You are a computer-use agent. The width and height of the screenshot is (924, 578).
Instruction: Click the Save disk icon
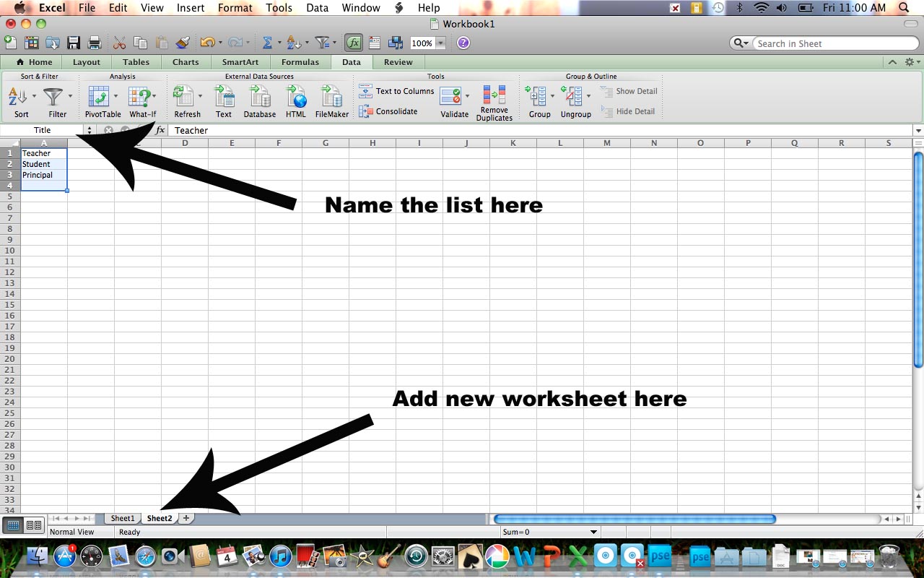click(74, 43)
